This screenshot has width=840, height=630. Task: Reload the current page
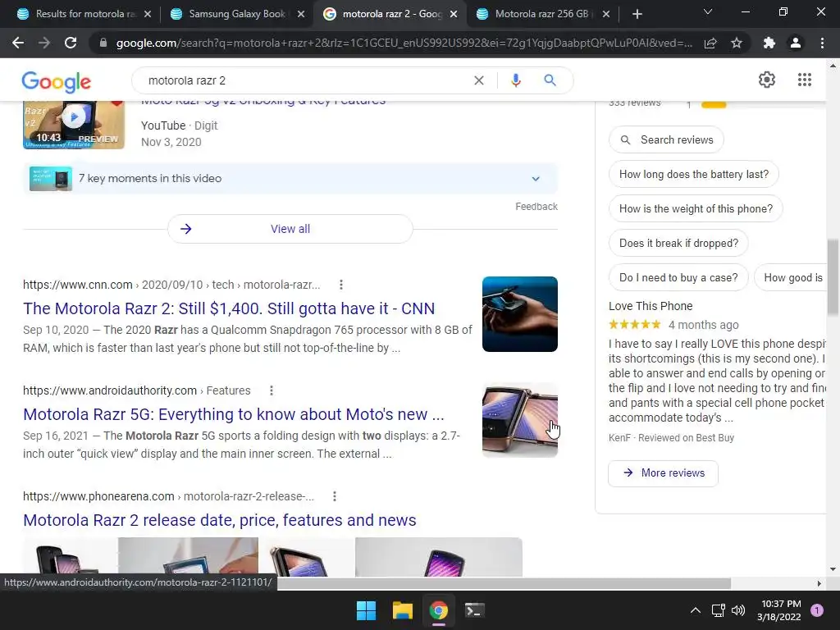(71, 43)
